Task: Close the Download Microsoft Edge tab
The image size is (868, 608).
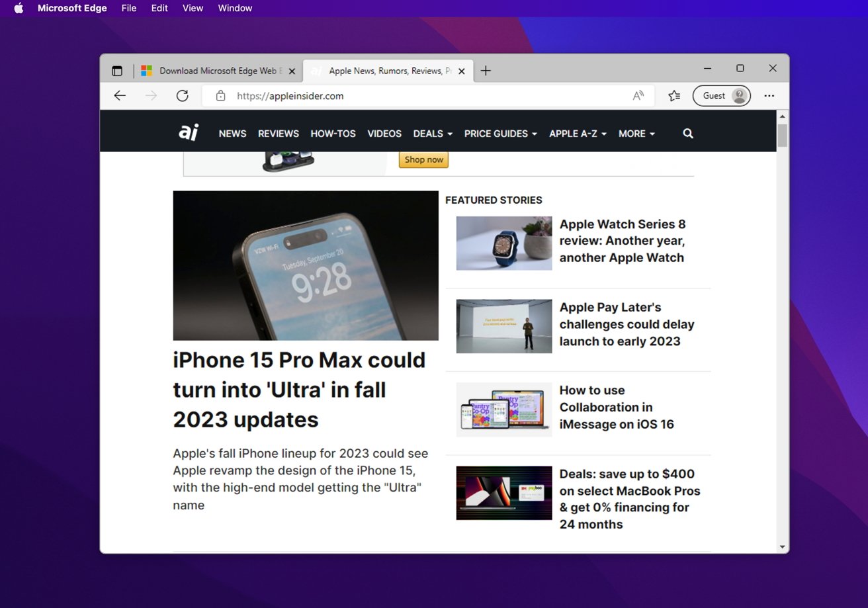Action: (x=292, y=71)
